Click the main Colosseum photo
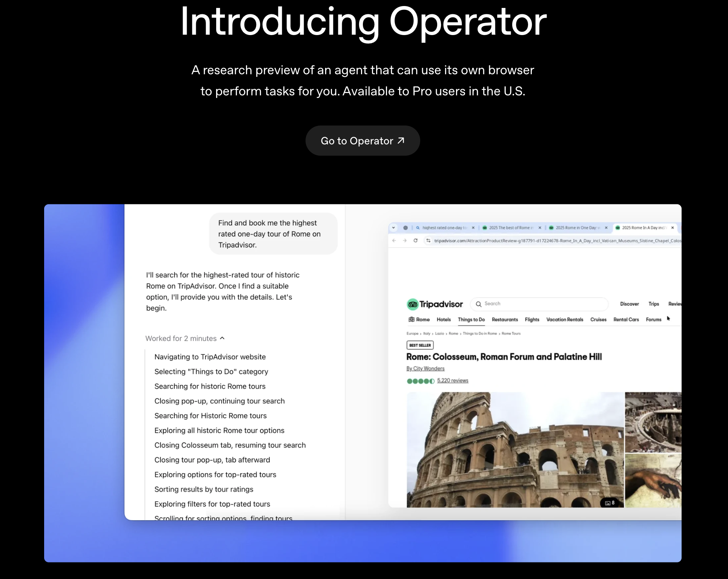728x579 pixels. tap(515, 449)
